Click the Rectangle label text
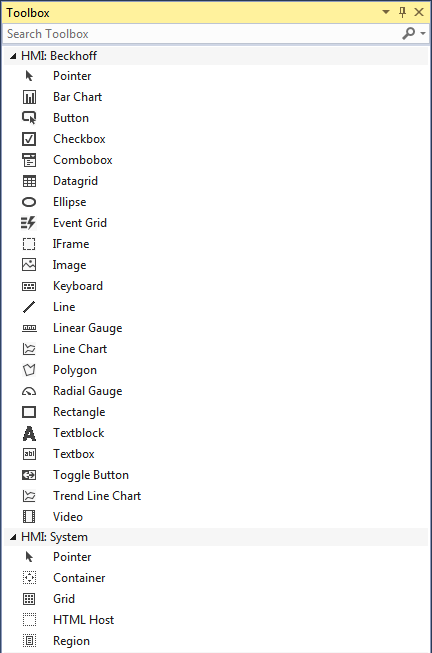 [x=79, y=412]
